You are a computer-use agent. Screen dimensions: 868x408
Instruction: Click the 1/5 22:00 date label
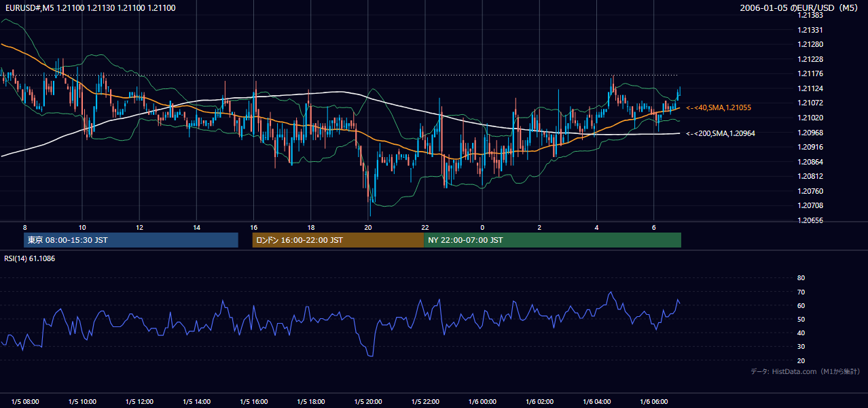424,401
